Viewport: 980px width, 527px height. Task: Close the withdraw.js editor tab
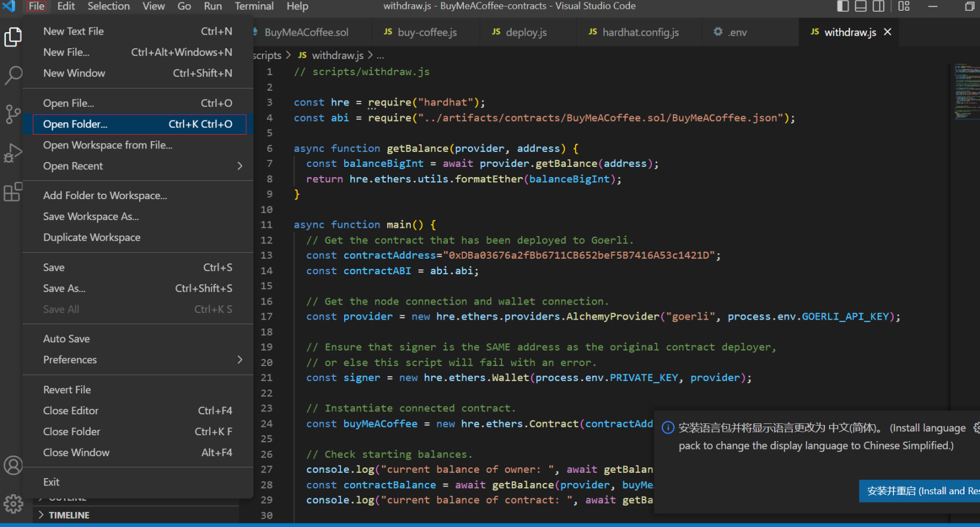pyautogui.click(x=888, y=32)
